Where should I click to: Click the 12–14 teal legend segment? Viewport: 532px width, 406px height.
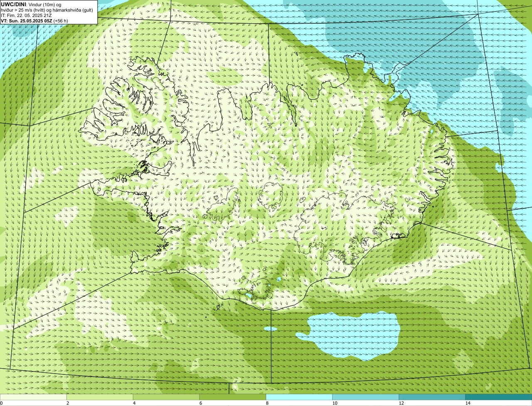pos(432,397)
